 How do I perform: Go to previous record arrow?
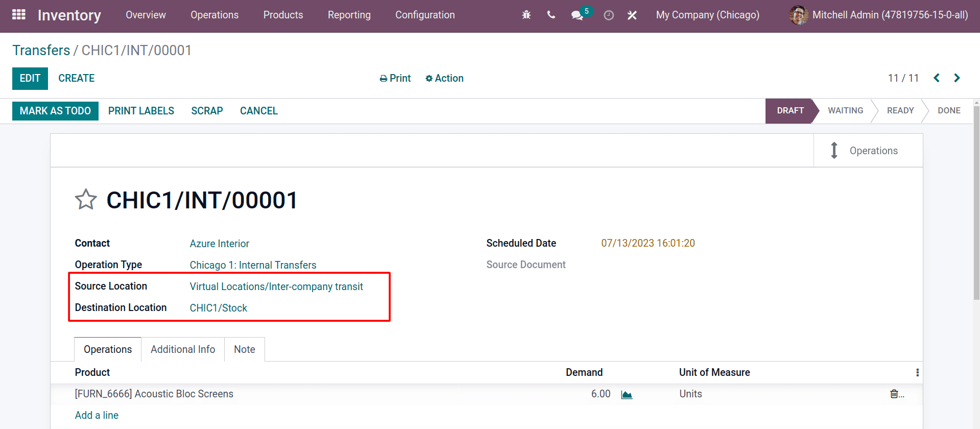pos(937,78)
